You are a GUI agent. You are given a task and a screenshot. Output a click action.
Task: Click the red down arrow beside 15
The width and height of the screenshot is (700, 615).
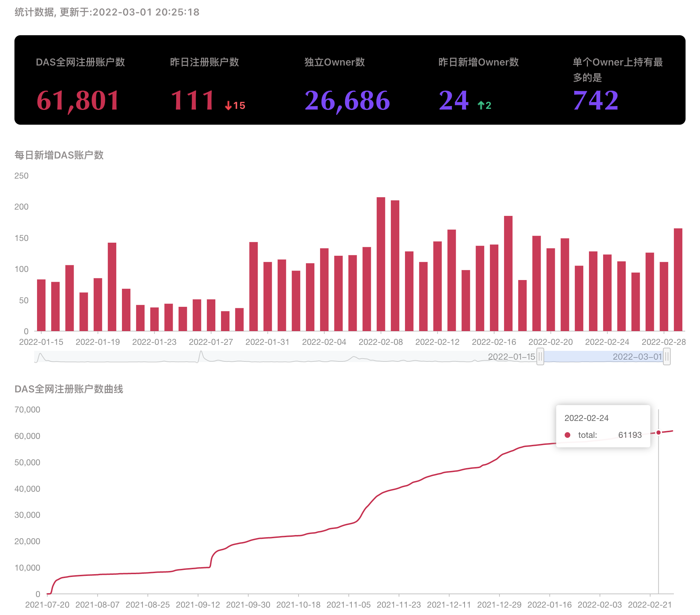click(228, 105)
